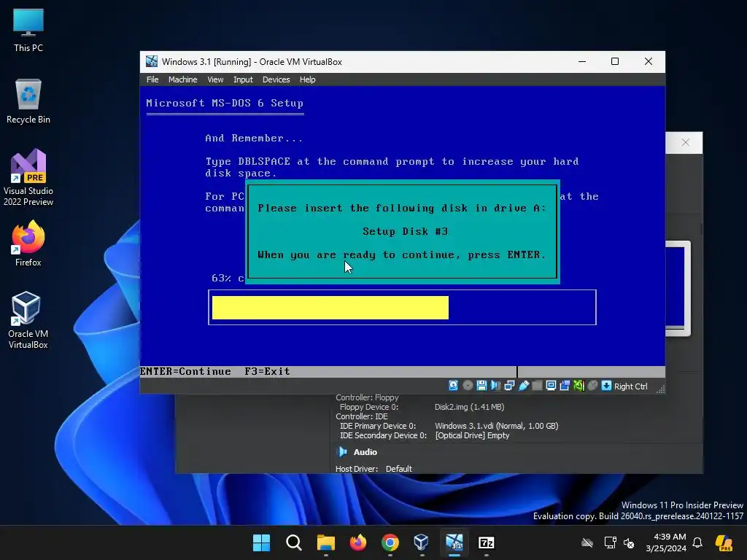Click the USB device indicator in VM status bar

tap(523, 386)
